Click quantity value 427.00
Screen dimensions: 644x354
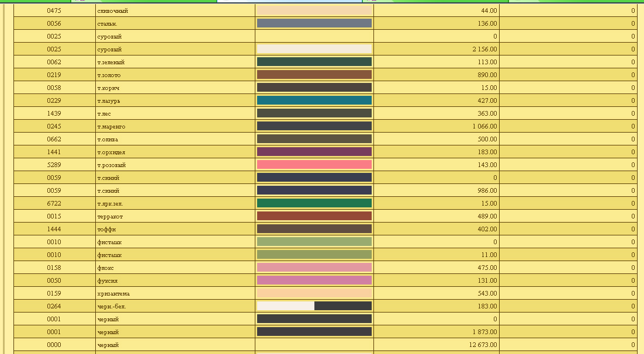(487, 100)
